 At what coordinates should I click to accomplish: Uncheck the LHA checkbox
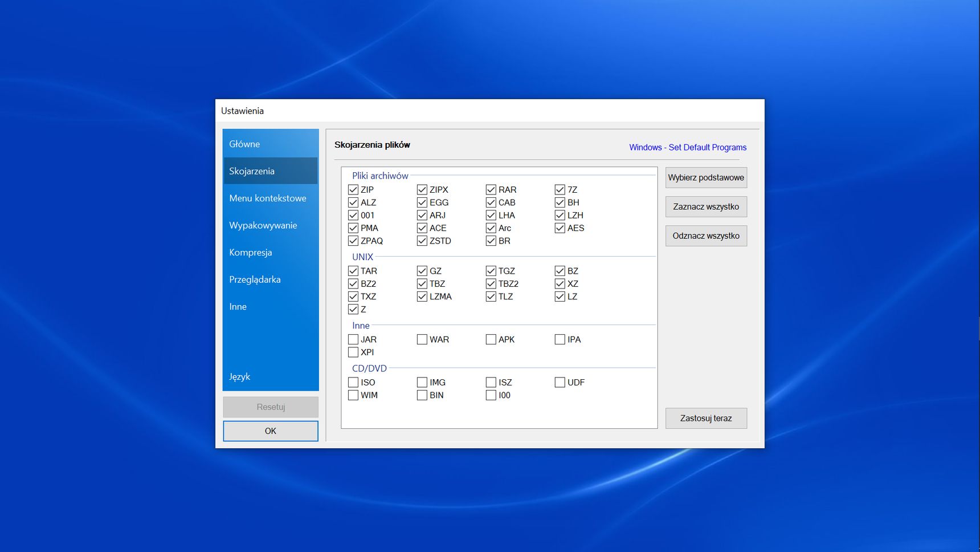pyautogui.click(x=491, y=215)
